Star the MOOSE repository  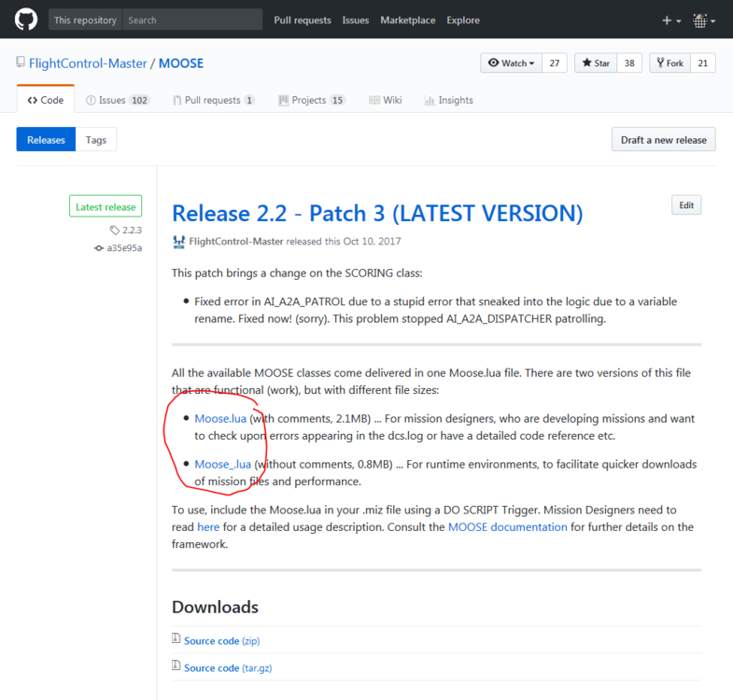point(596,63)
